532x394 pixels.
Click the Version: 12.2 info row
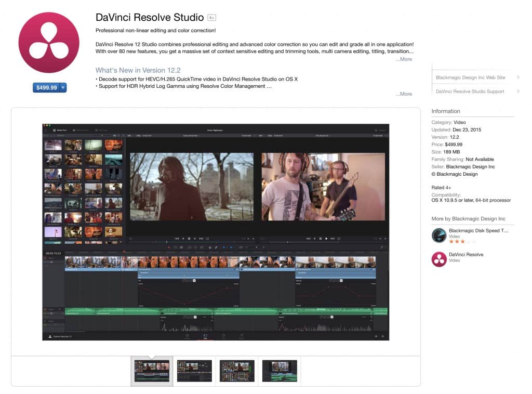[445, 137]
